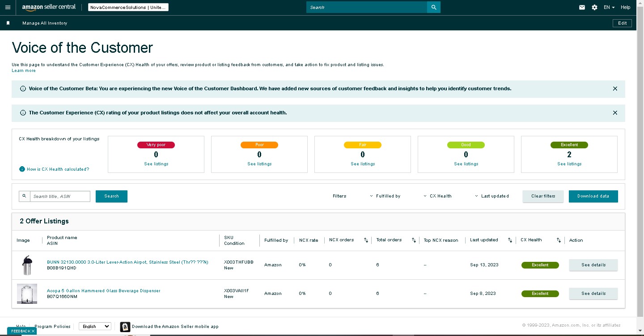The image size is (644, 336).
Task: Click ASIN B08B191QHD
Action: click(x=62, y=269)
